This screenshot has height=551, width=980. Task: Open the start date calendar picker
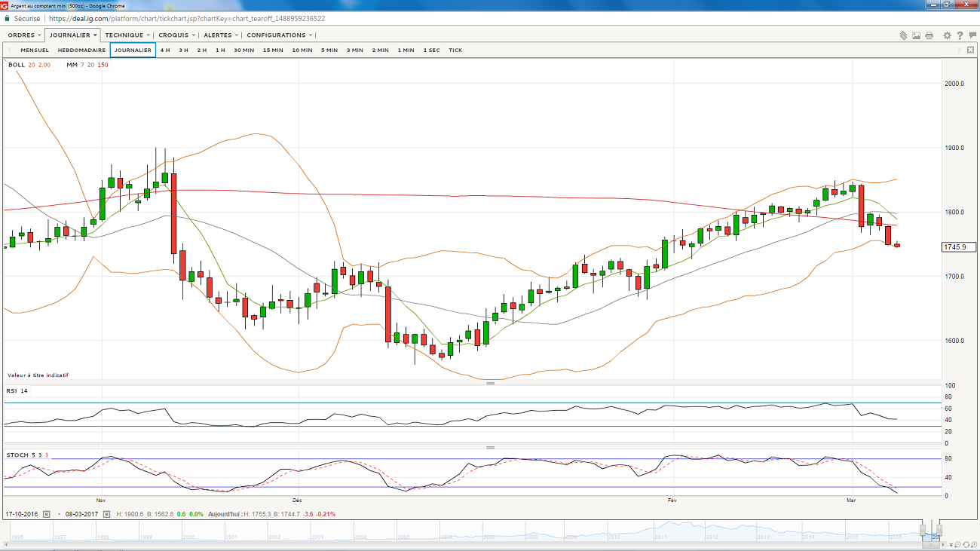tap(46, 514)
